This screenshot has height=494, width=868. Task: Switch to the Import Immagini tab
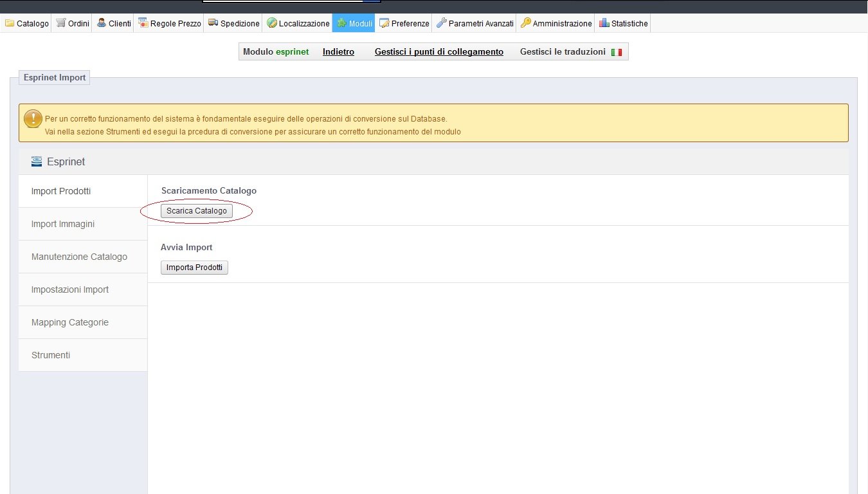coord(83,224)
